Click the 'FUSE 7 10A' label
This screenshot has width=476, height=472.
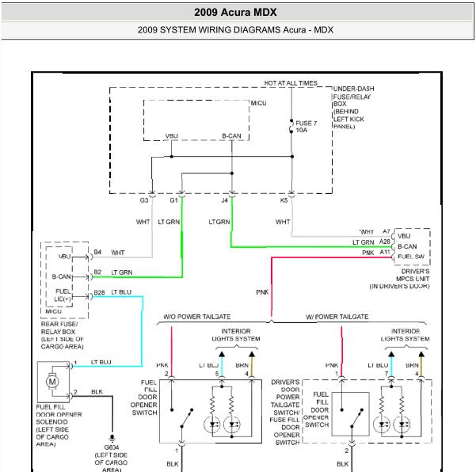[306, 127]
